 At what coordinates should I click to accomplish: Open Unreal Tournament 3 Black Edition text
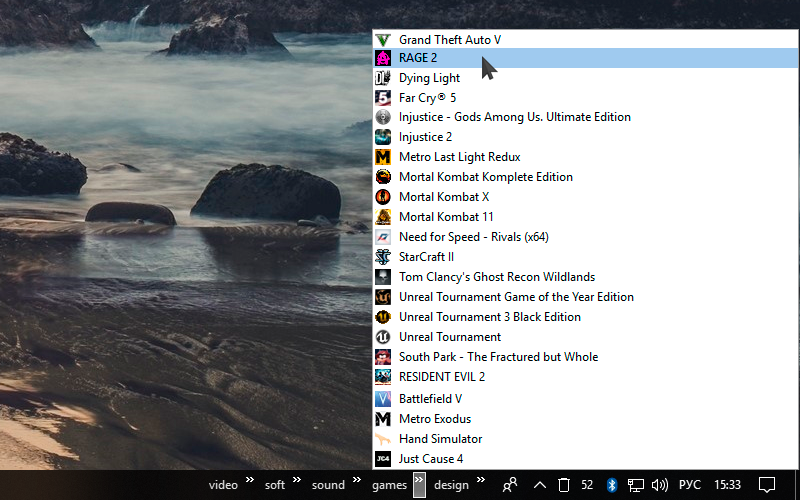click(490, 317)
